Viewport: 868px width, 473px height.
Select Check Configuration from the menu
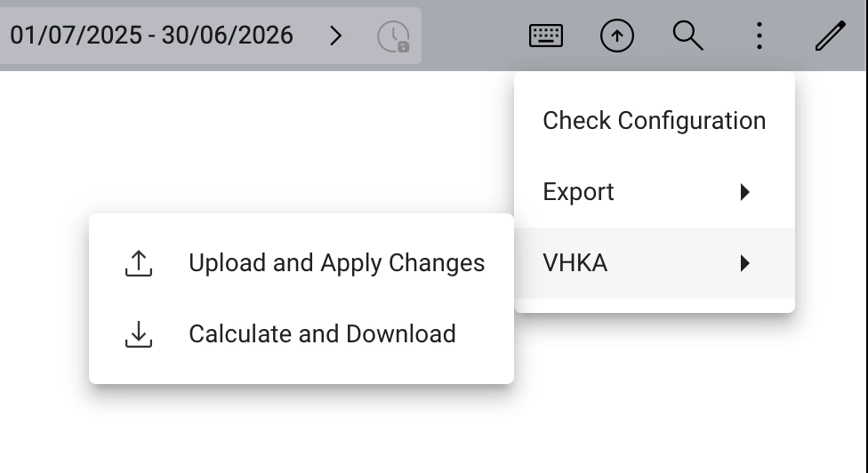click(654, 121)
